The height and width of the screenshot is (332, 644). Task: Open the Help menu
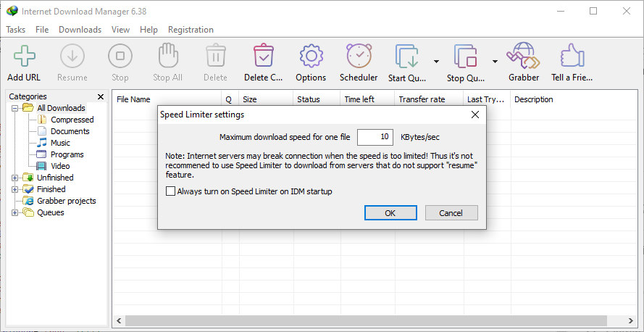coord(149,30)
